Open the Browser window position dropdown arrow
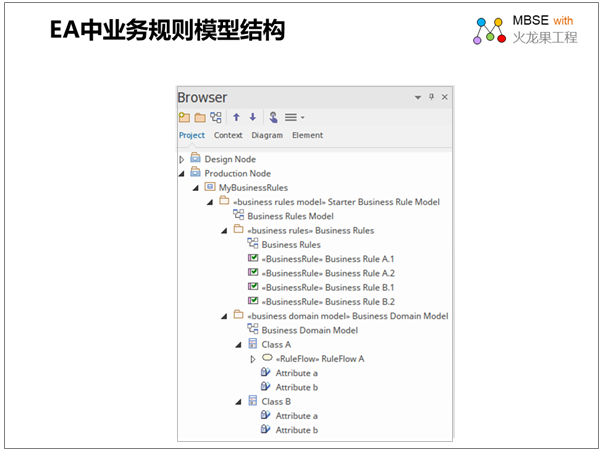The image size is (599, 450). point(418,97)
